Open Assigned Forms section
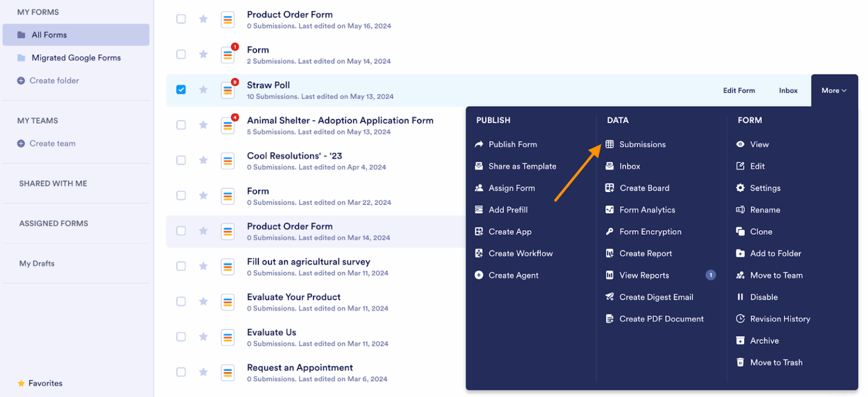 (x=53, y=223)
